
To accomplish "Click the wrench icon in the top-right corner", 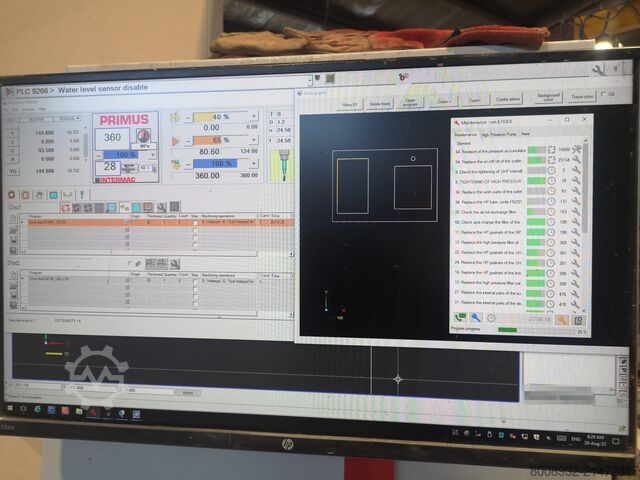I will tap(598, 70).
